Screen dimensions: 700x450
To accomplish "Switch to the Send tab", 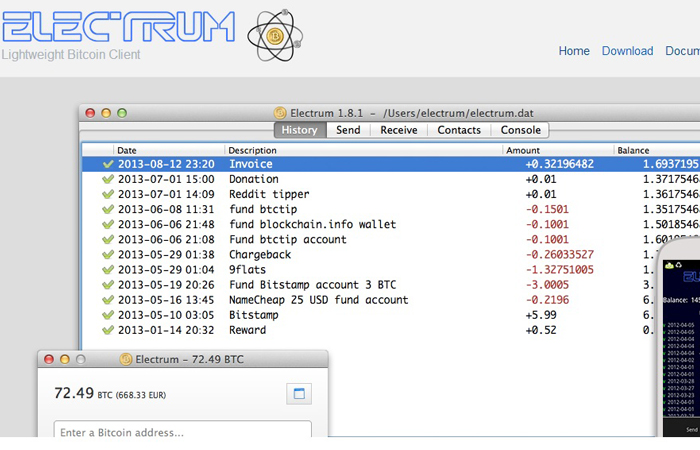I will click(x=348, y=130).
